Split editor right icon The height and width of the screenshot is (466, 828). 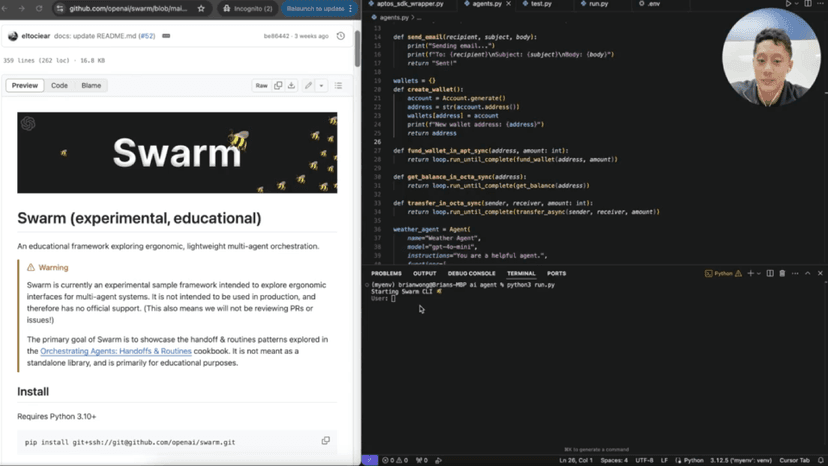pyautogui.click(x=808, y=4)
